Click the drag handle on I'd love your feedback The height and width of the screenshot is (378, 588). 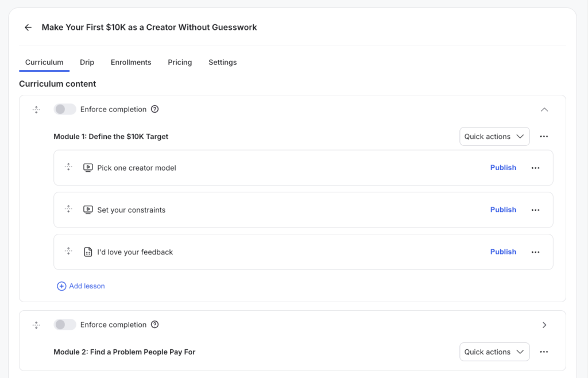point(68,251)
